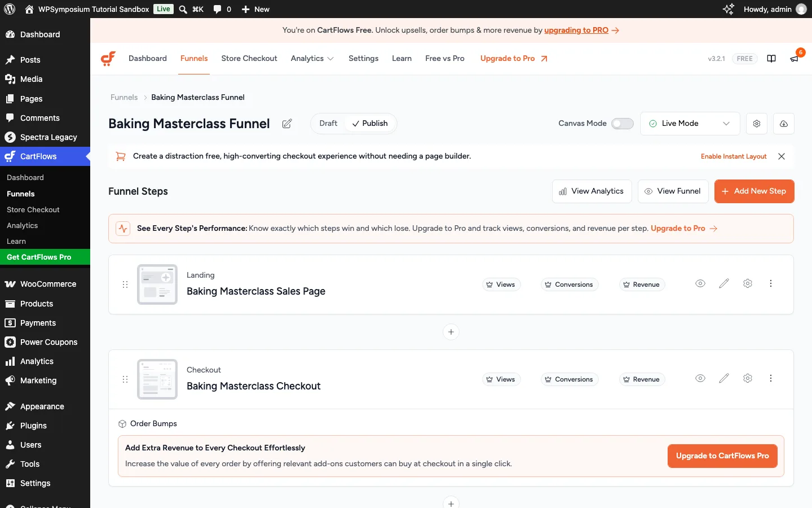812x508 pixels.
Task: Click the Funnels breadcrumb link
Action: 124,97
